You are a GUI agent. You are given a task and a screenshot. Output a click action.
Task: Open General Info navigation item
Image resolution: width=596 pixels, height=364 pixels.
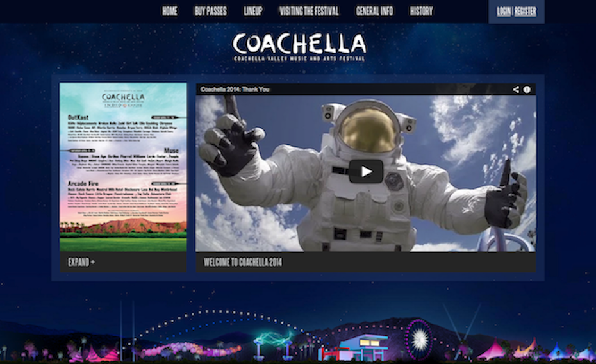(x=374, y=11)
